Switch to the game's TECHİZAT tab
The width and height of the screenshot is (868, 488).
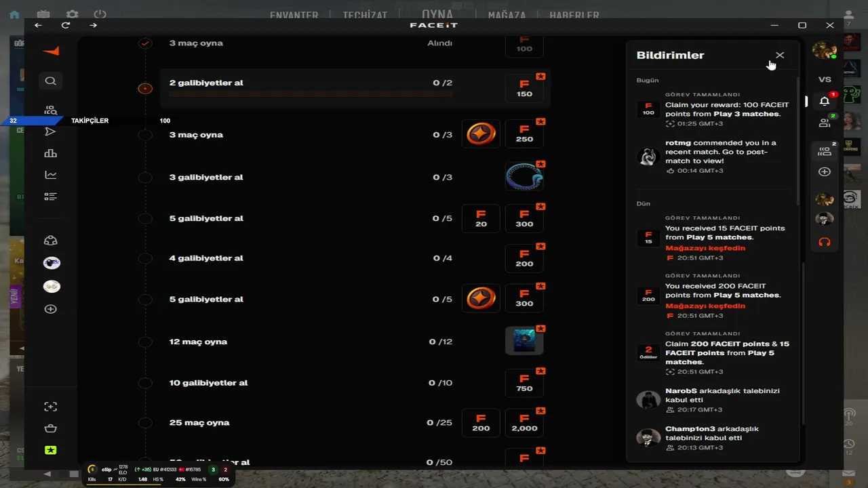pyautogui.click(x=365, y=15)
